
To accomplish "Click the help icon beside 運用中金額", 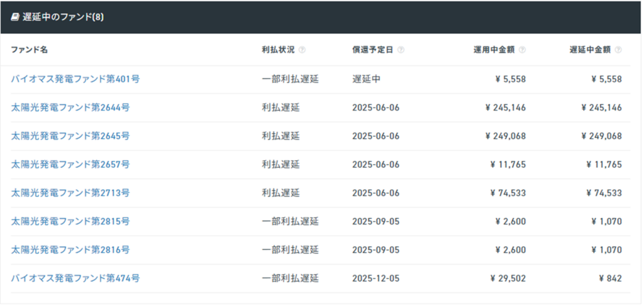I will pos(522,50).
